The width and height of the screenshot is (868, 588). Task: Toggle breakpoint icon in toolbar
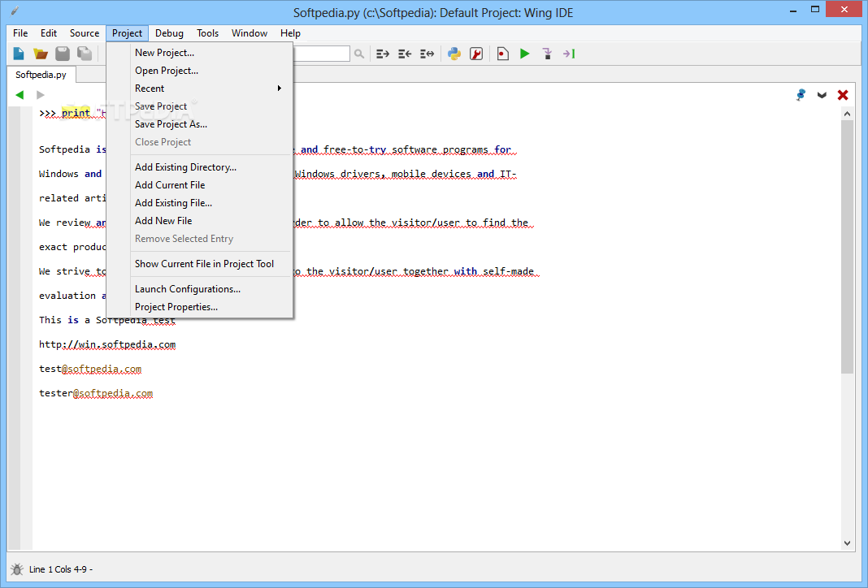(x=502, y=54)
